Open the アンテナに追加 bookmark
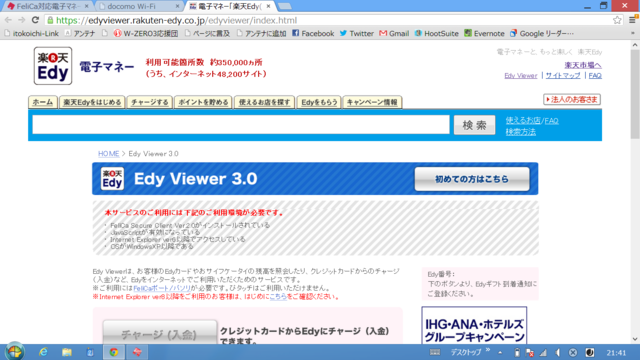This screenshot has width=640, height=360. point(261,33)
